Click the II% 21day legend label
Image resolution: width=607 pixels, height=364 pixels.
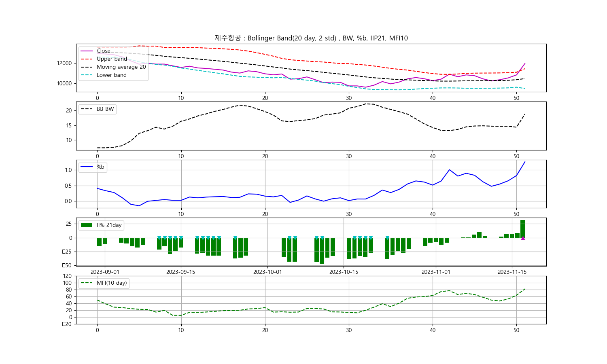tap(109, 225)
